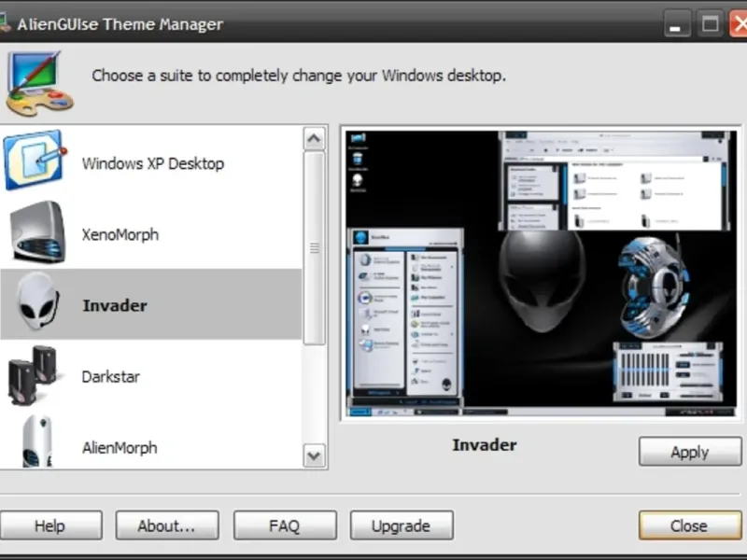Screen dimensions: 747x560
Task: Select the XenoMorph suite name
Action: coord(120,235)
